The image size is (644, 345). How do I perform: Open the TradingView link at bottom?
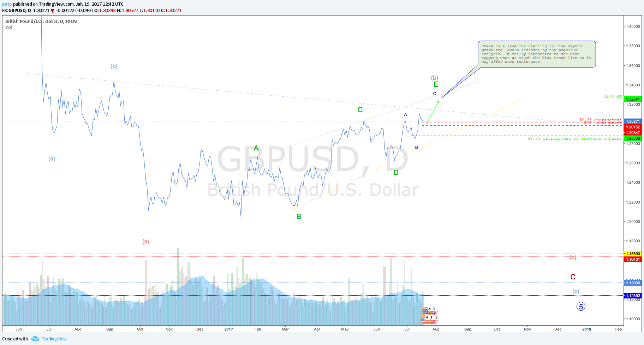coord(54,339)
